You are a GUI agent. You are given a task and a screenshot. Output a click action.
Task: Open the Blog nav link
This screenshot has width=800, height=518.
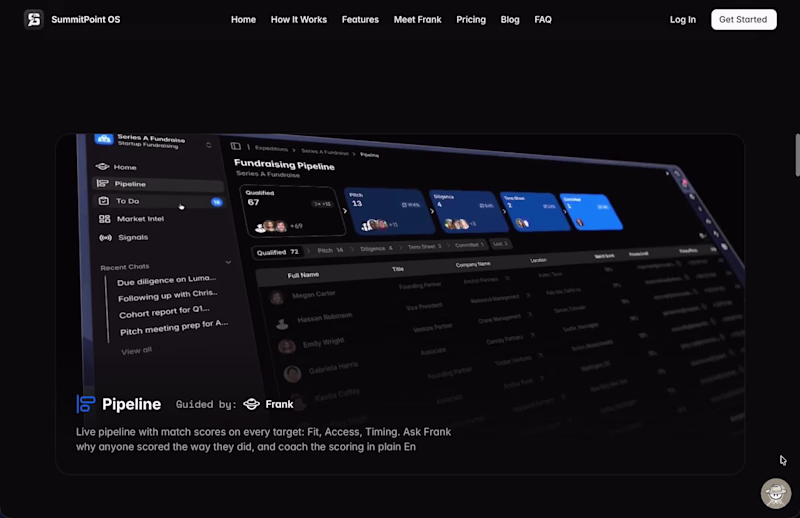click(x=510, y=19)
